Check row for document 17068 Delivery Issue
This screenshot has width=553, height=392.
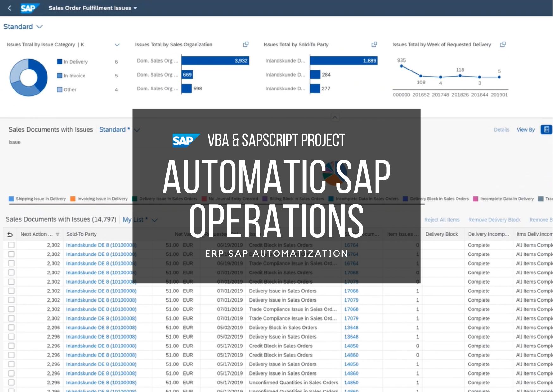click(x=11, y=291)
